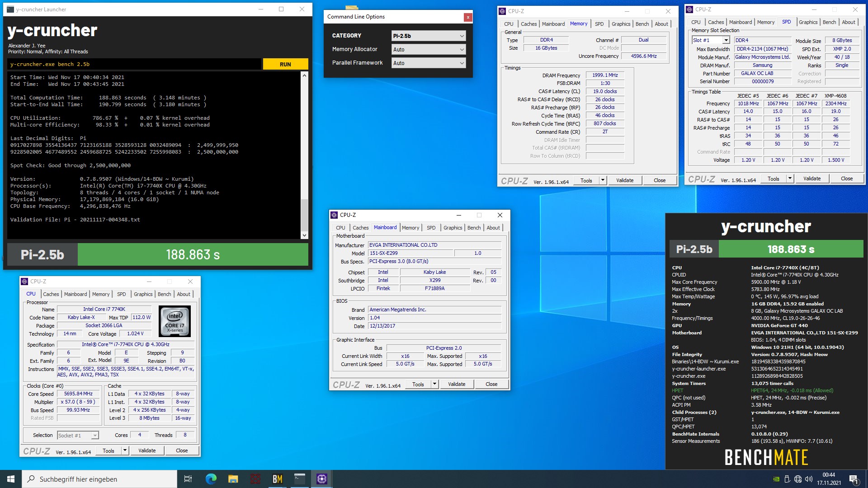This screenshot has height=488, width=868.
Task: Click Close button in CPU-Z Mainboard window
Action: (491, 384)
